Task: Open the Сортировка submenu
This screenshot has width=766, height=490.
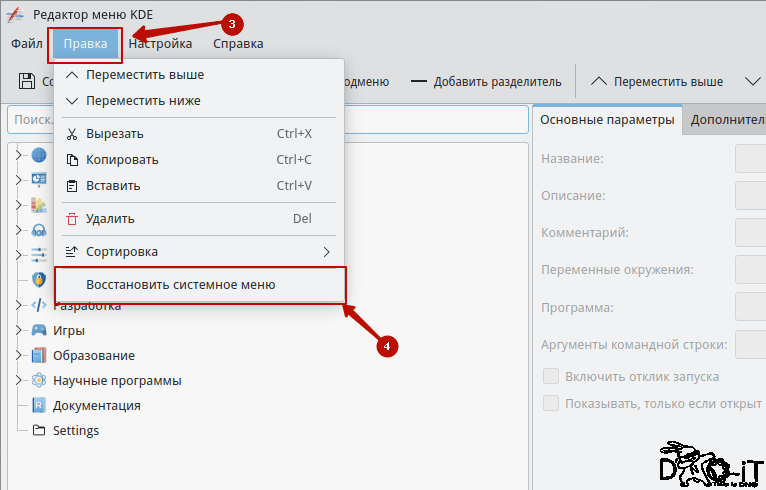Action: [199, 252]
